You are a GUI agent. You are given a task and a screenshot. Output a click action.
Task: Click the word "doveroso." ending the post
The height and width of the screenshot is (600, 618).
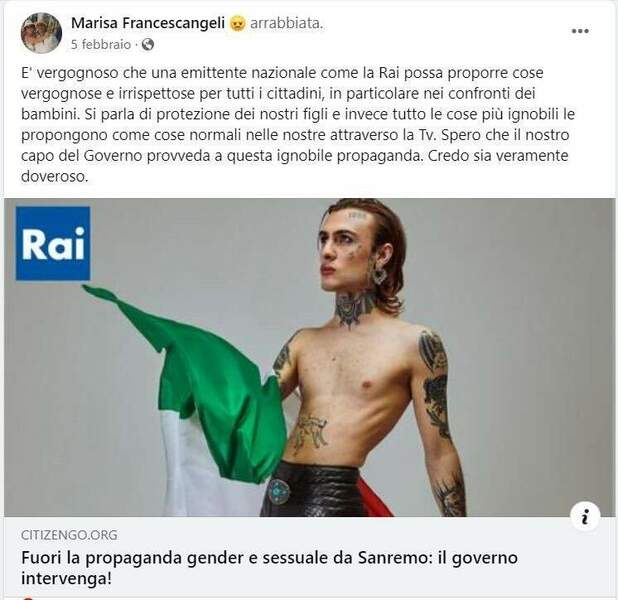click(54, 176)
